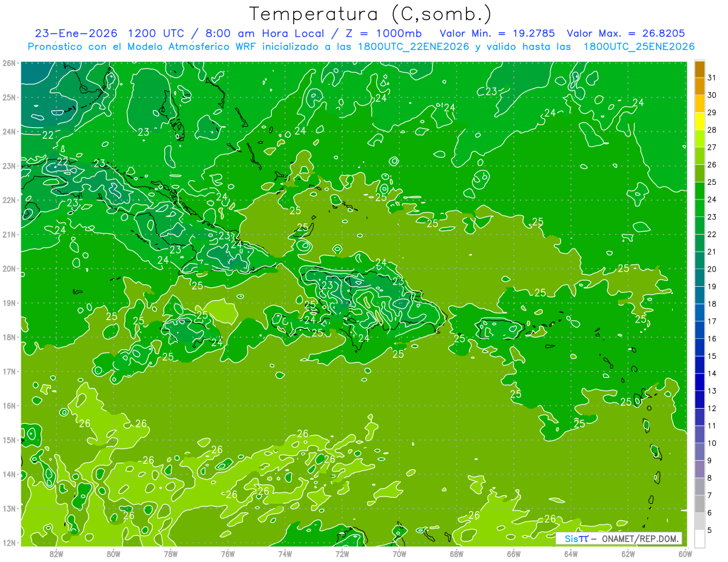Select the legend swatch between 24 and 25

click(x=699, y=190)
